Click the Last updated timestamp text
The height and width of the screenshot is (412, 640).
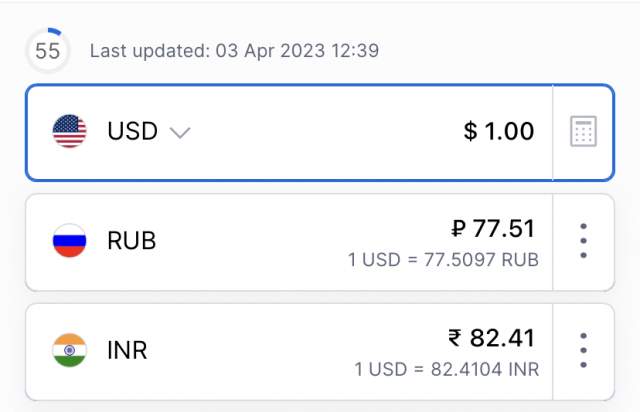pos(234,51)
